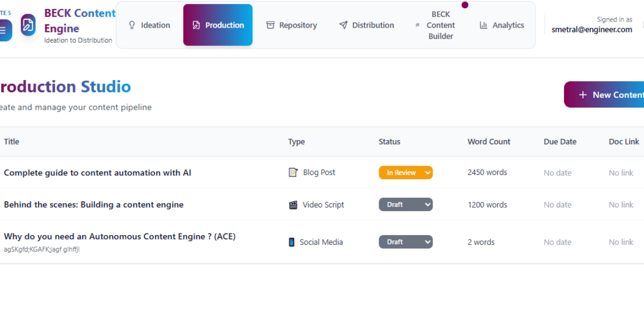The image size is (644, 331).
Task: Click the signed-in email smetral@engineer.com
Action: pyautogui.click(x=592, y=30)
